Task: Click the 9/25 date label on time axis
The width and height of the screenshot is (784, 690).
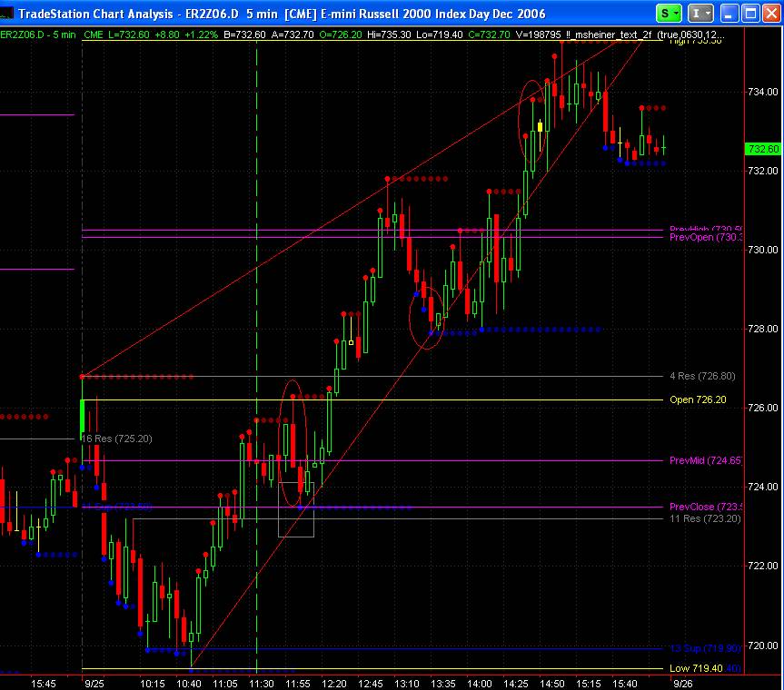Action: [x=94, y=684]
